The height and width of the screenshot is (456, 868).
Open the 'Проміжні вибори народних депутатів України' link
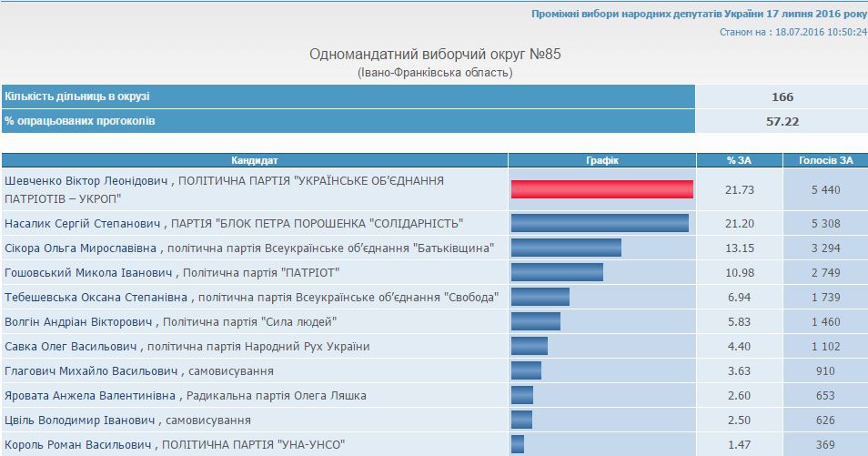coord(699,14)
